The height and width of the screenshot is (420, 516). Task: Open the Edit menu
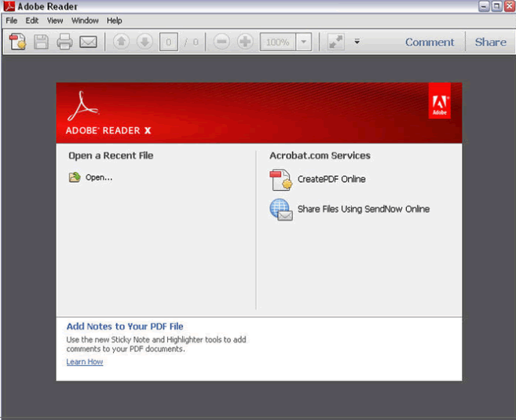pos(32,20)
